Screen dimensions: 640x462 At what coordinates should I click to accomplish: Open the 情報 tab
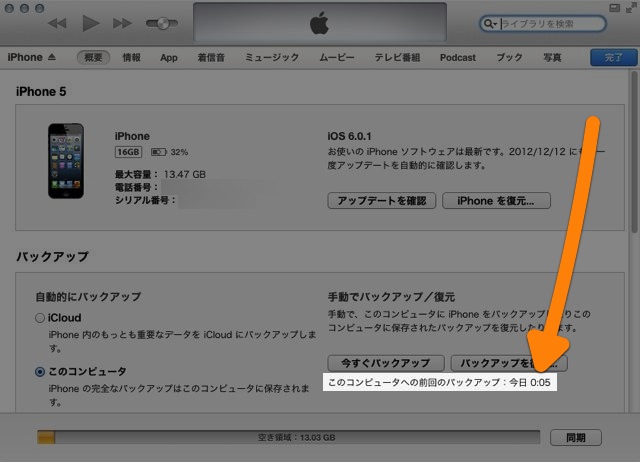click(131, 58)
